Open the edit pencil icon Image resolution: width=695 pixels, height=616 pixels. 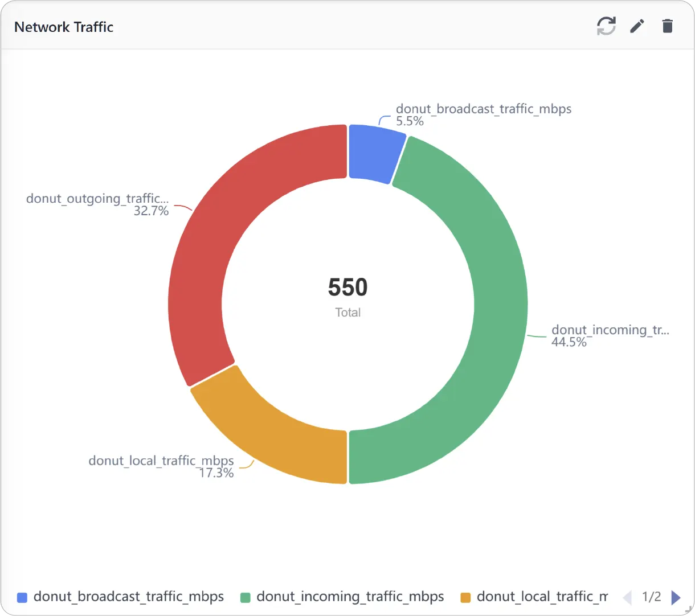click(x=637, y=26)
